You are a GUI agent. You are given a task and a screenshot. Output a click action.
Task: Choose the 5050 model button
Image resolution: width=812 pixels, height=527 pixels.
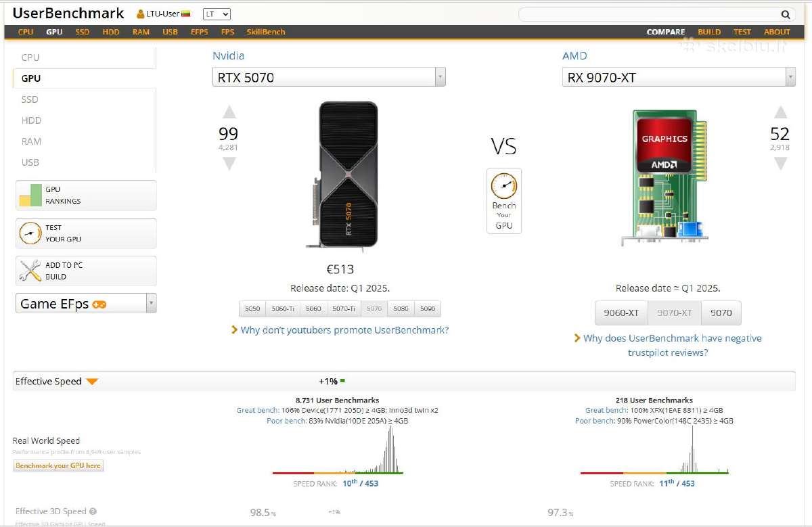tap(252, 308)
